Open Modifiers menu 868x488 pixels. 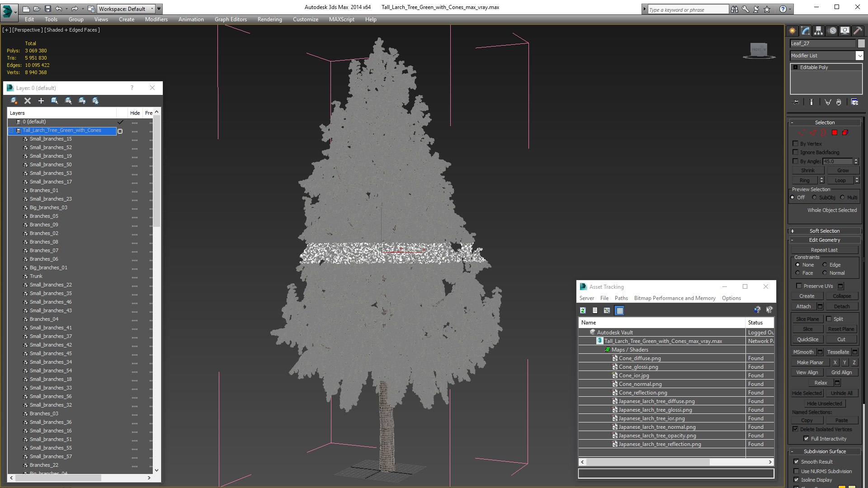click(x=156, y=19)
